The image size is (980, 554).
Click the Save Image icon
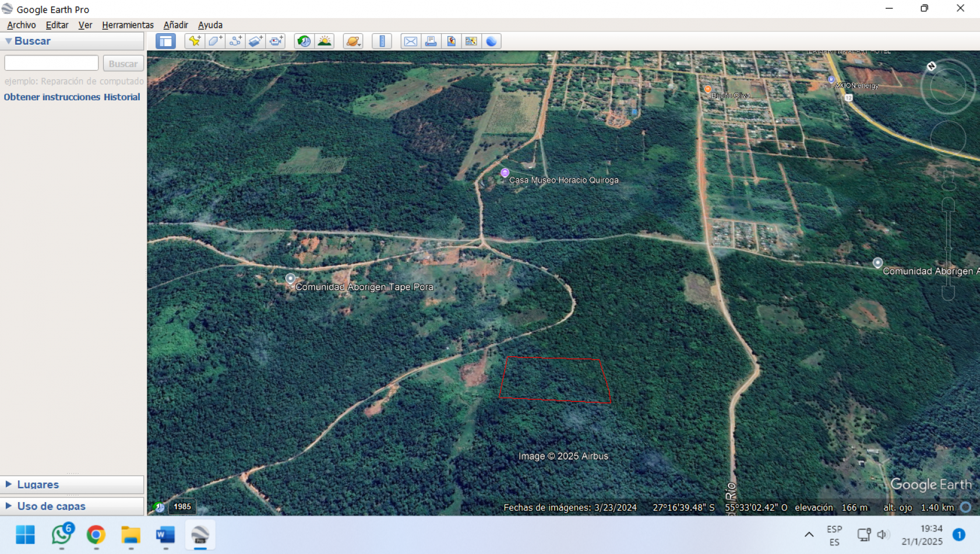pyautogui.click(x=451, y=41)
